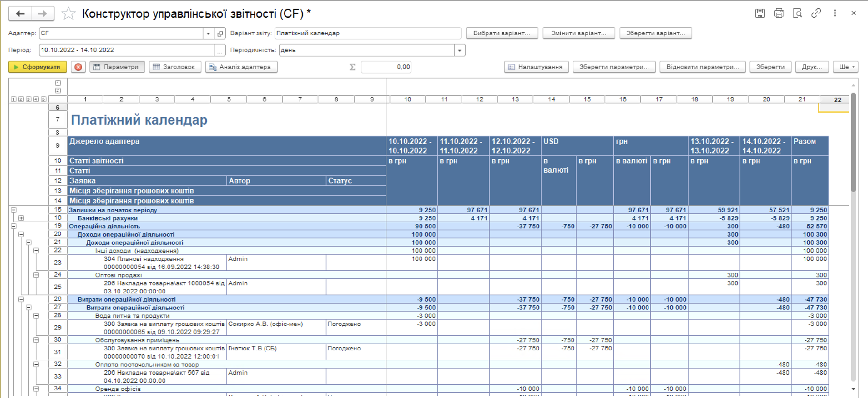Click Зберегти варіант... button
The width and height of the screenshot is (868, 398).
pyautogui.click(x=656, y=33)
